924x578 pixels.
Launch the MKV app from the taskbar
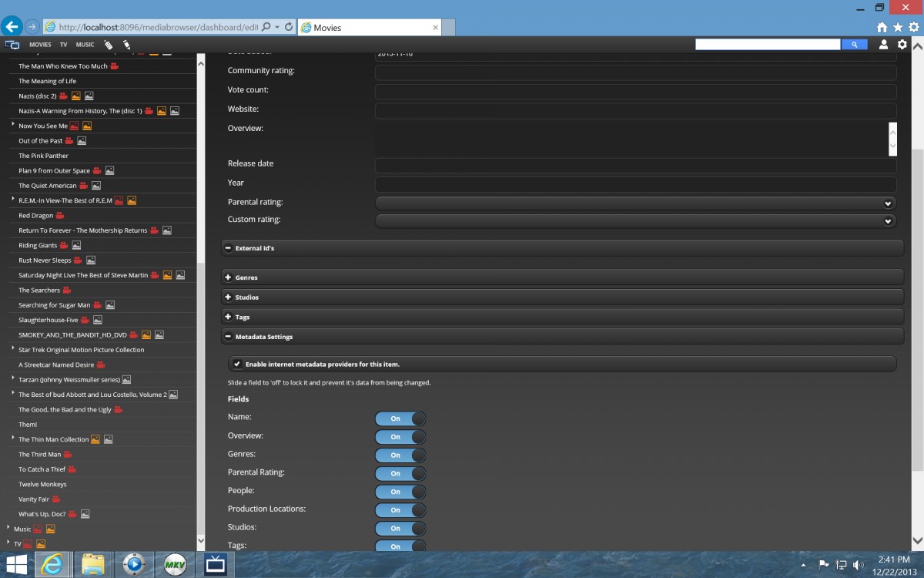coord(174,565)
